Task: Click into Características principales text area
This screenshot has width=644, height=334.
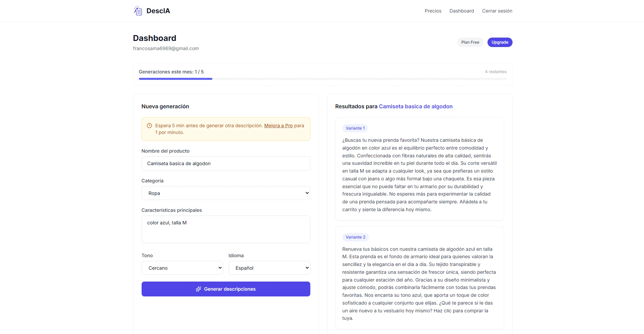Action: tap(226, 229)
